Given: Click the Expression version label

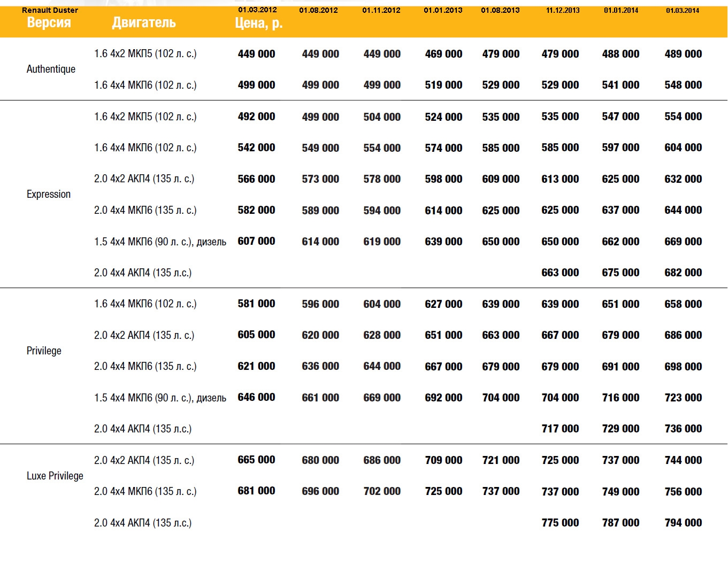Looking at the screenshot, I should point(49,194).
